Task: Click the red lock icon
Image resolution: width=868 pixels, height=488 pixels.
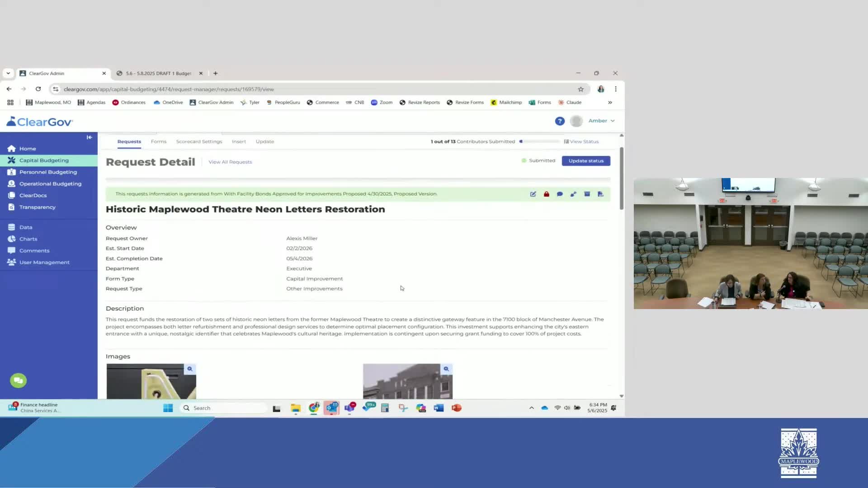Action: (547, 194)
